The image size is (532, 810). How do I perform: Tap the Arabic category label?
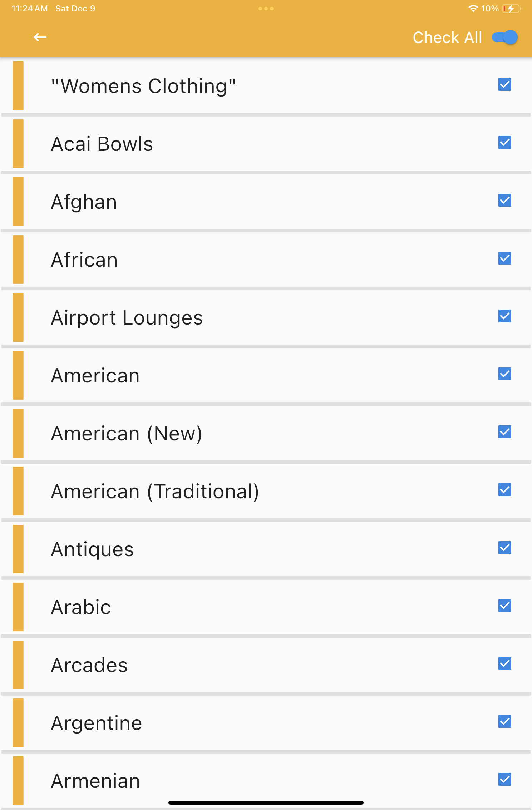point(81,607)
